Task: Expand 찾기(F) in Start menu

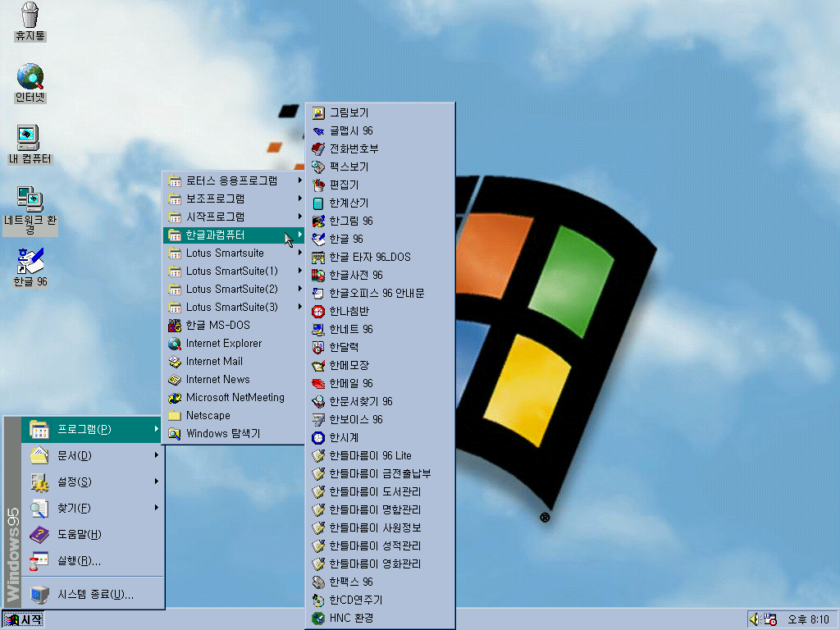Action: pos(92,508)
